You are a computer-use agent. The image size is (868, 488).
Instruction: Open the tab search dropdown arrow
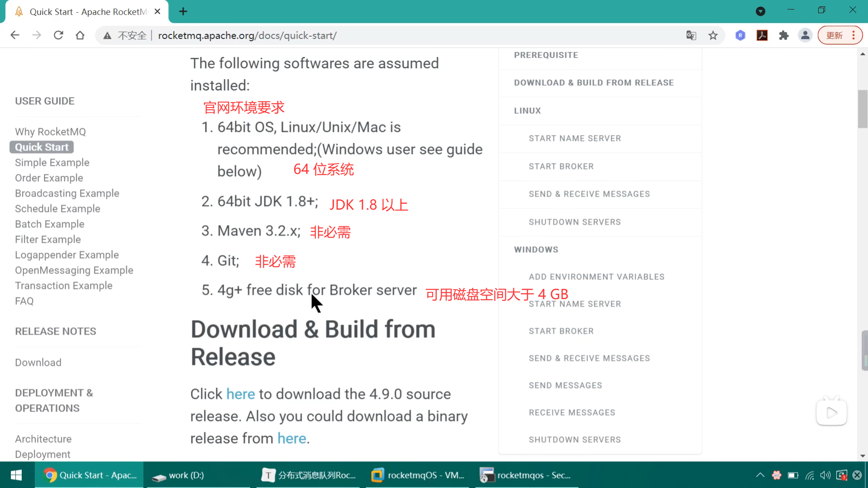pyautogui.click(x=760, y=11)
